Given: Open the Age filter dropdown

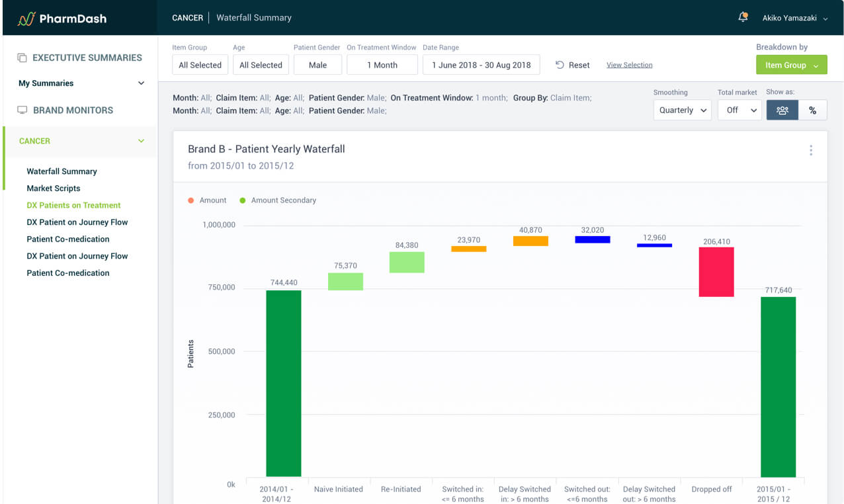Looking at the screenshot, I should pyautogui.click(x=261, y=65).
